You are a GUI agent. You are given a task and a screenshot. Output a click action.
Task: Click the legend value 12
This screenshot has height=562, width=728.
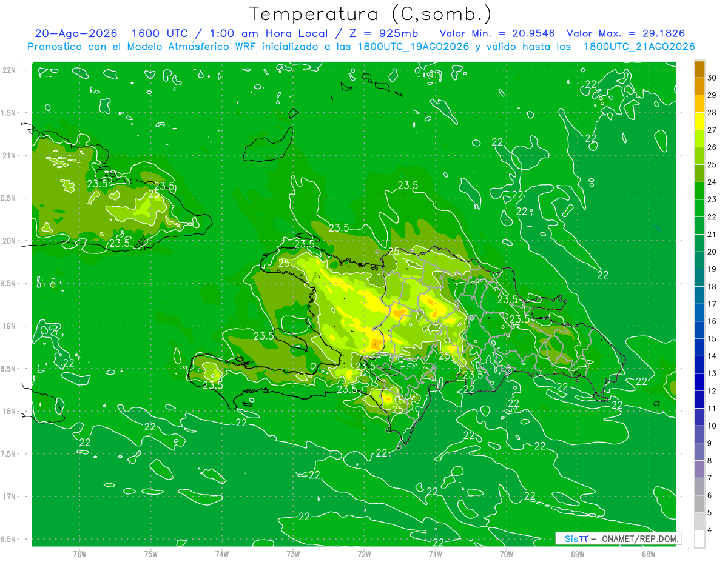712,391
